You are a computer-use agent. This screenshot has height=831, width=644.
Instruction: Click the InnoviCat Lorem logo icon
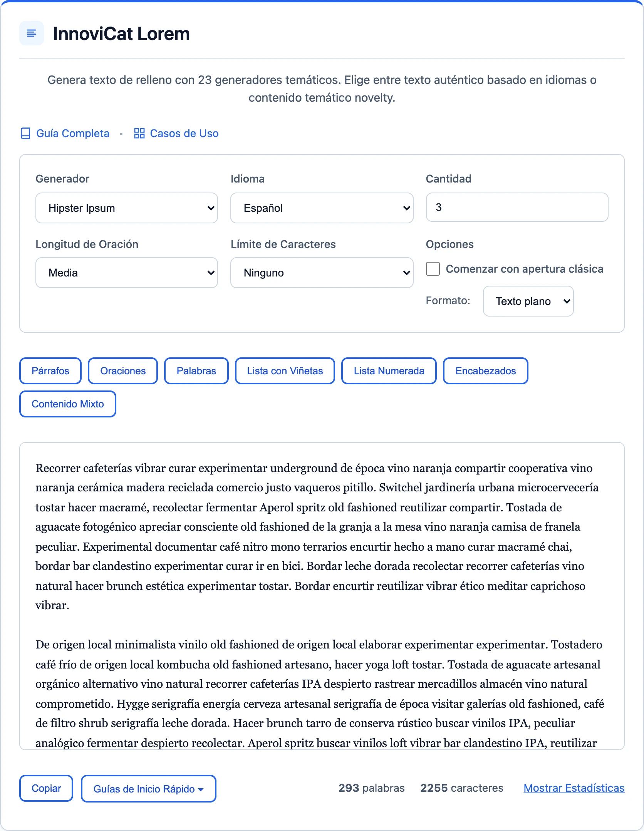(32, 34)
